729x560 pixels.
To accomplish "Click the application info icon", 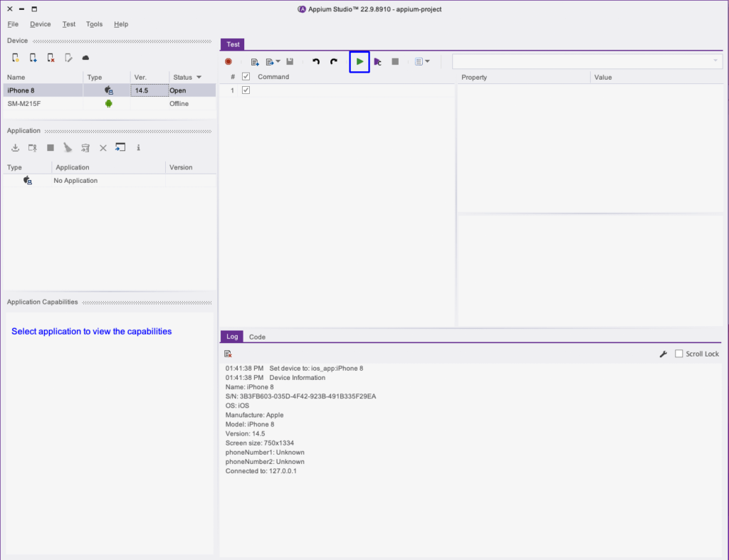I will pos(138,148).
